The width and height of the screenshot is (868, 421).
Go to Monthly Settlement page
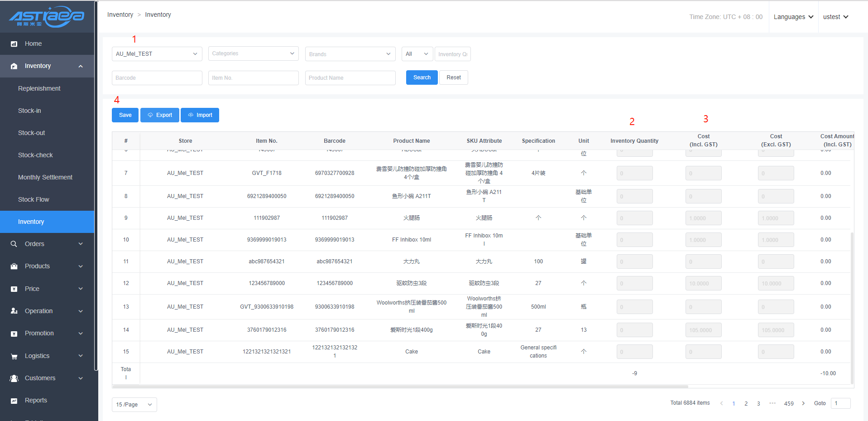45,177
